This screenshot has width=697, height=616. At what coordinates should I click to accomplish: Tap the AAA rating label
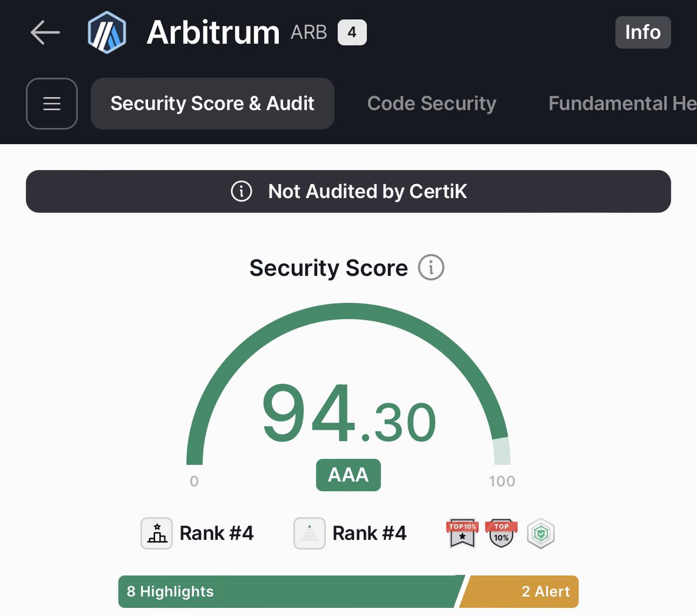[348, 475]
